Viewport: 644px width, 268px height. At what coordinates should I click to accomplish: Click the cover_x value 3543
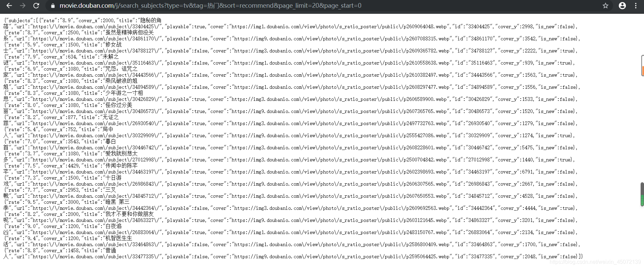[x=73, y=142]
